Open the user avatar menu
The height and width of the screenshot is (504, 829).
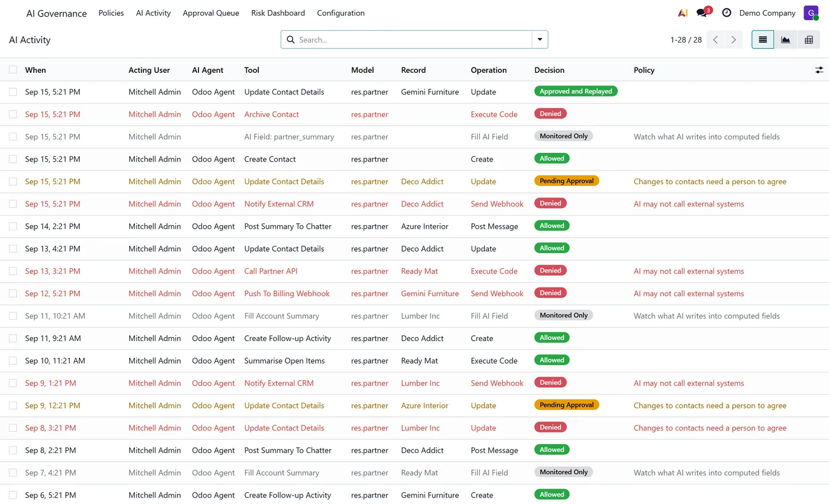(811, 13)
